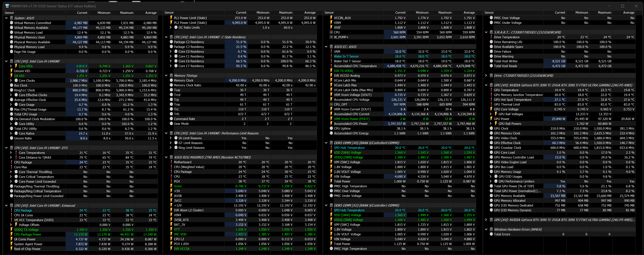Image resolution: width=644 pixels, height=255 pixels.
Task: Click the +12V voltage bolt icon
Action: coord(171,206)
